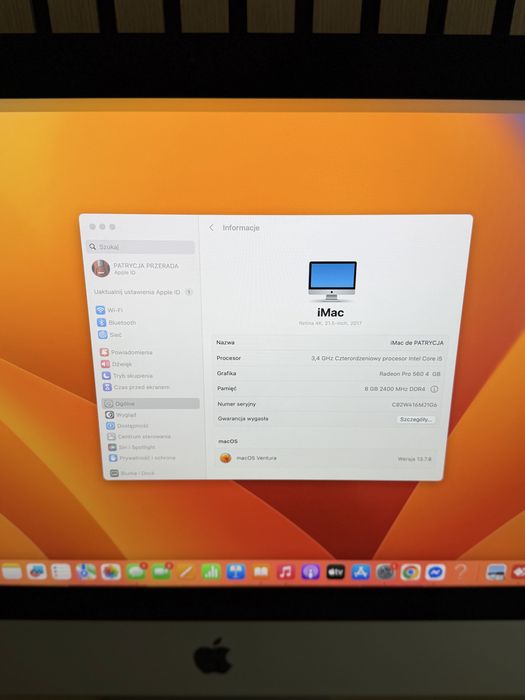Select Centrum sterowania in sidebar
The image size is (525, 700).
(x=139, y=437)
